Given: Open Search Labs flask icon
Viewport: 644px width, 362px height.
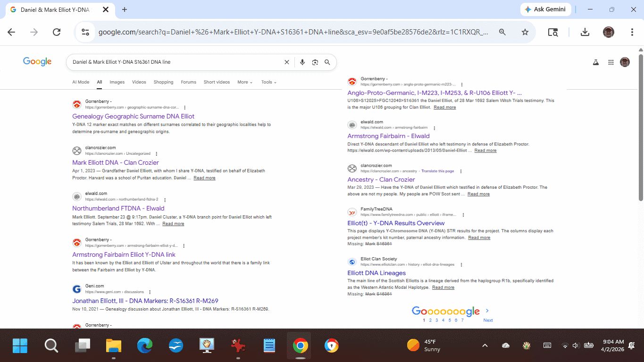Looking at the screenshot, I should click(x=596, y=62).
